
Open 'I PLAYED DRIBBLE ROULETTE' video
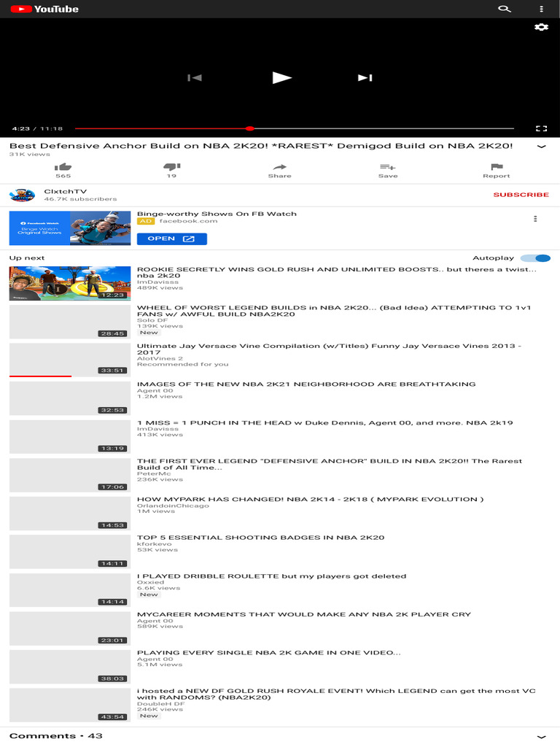click(271, 576)
